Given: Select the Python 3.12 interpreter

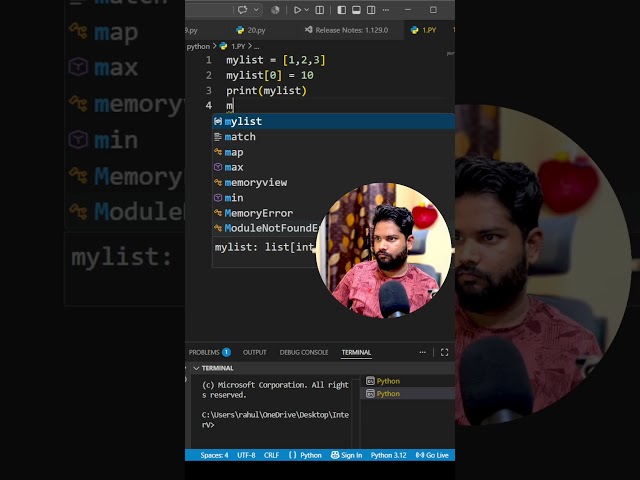Looking at the screenshot, I should (x=389, y=455).
